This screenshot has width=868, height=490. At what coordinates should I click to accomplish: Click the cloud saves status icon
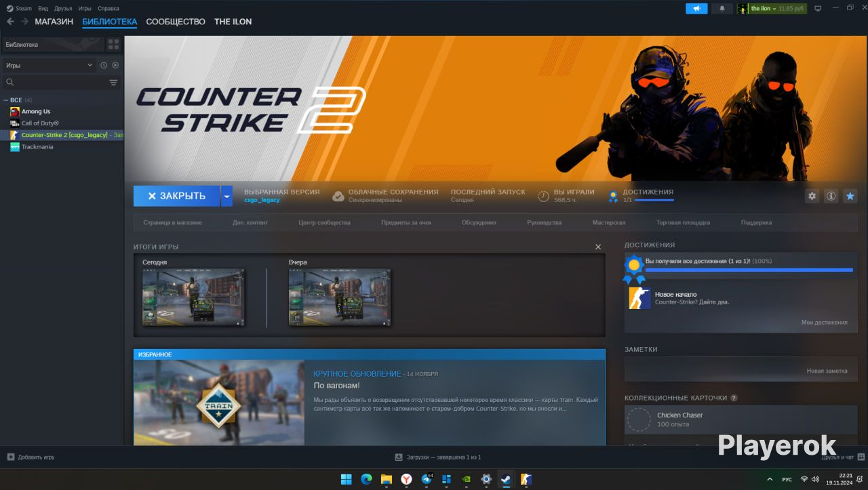pos(338,197)
